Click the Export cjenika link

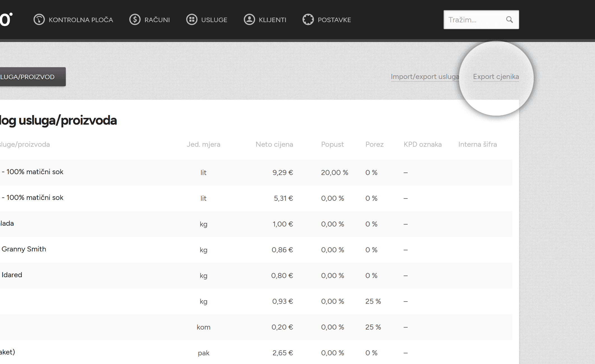496,77
